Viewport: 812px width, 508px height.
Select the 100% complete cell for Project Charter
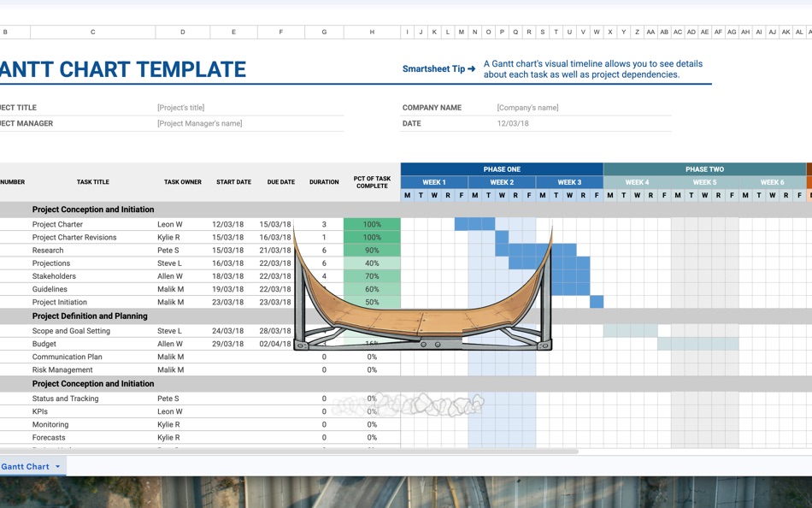click(x=372, y=224)
